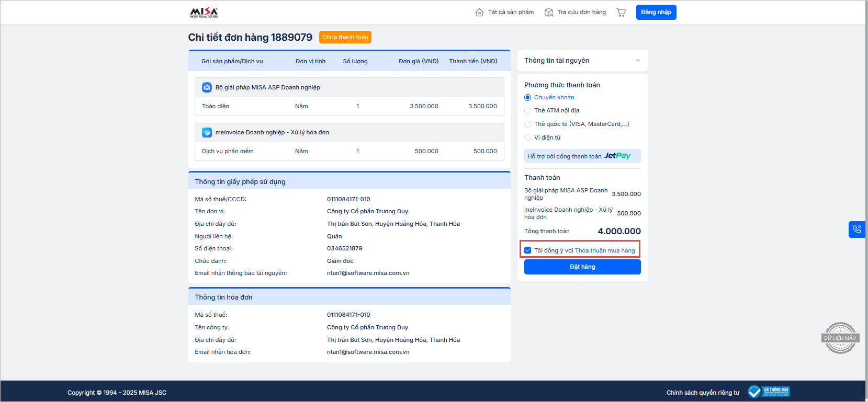The height and width of the screenshot is (402, 868).
Task: Open Thỏa thuận mua hàng link
Action: 605,250
